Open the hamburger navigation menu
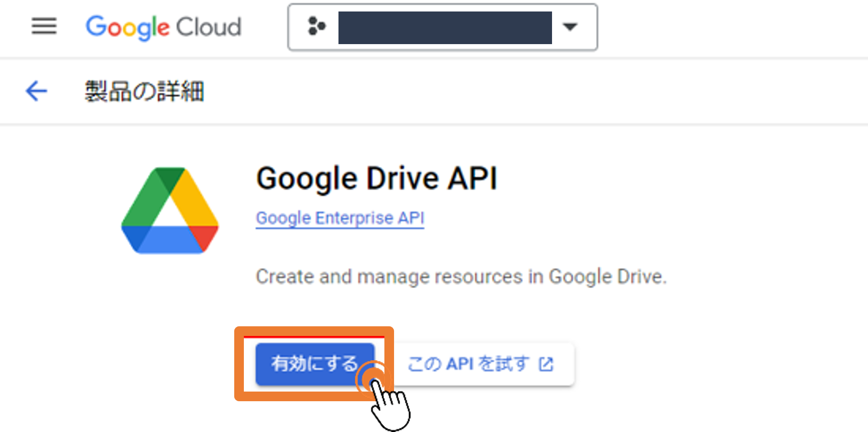 [x=44, y=26]
